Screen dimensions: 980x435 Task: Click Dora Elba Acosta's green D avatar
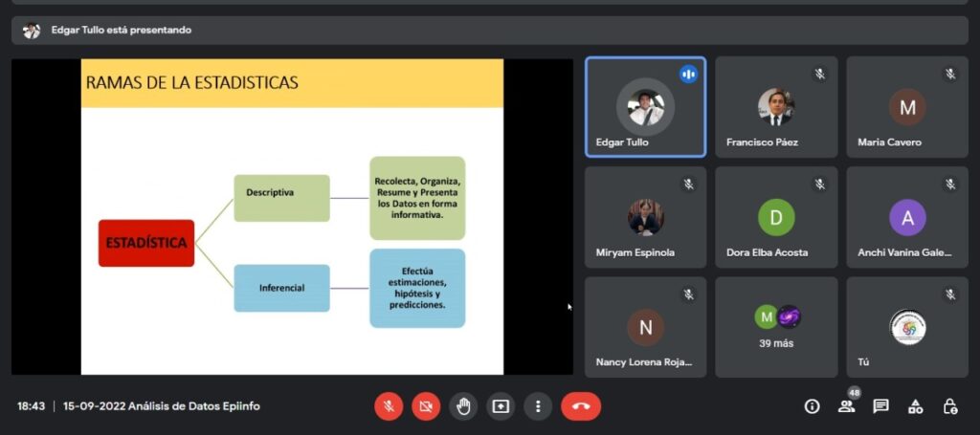coord(776,217)
